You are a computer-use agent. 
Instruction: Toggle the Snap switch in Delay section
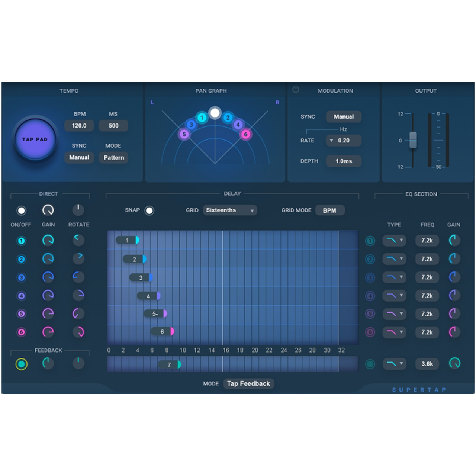[149, 210]
